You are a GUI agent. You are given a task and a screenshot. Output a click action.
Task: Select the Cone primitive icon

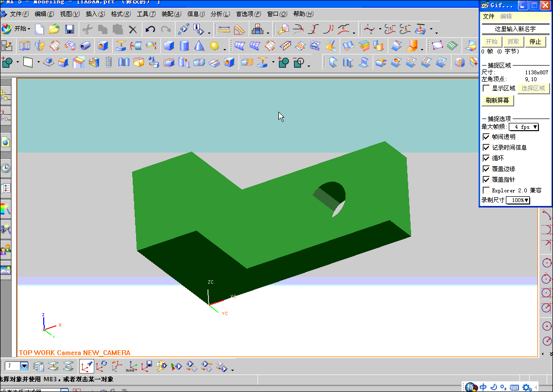(x=199, y=46)
